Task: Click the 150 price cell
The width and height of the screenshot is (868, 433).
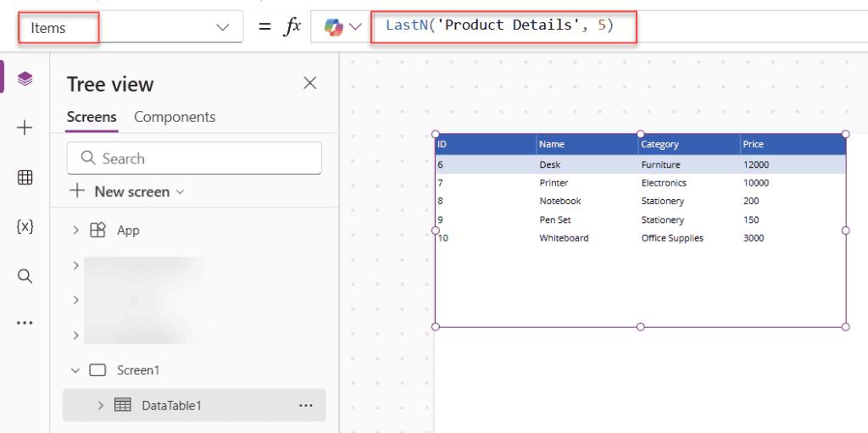Action: [x=751, y=219]
